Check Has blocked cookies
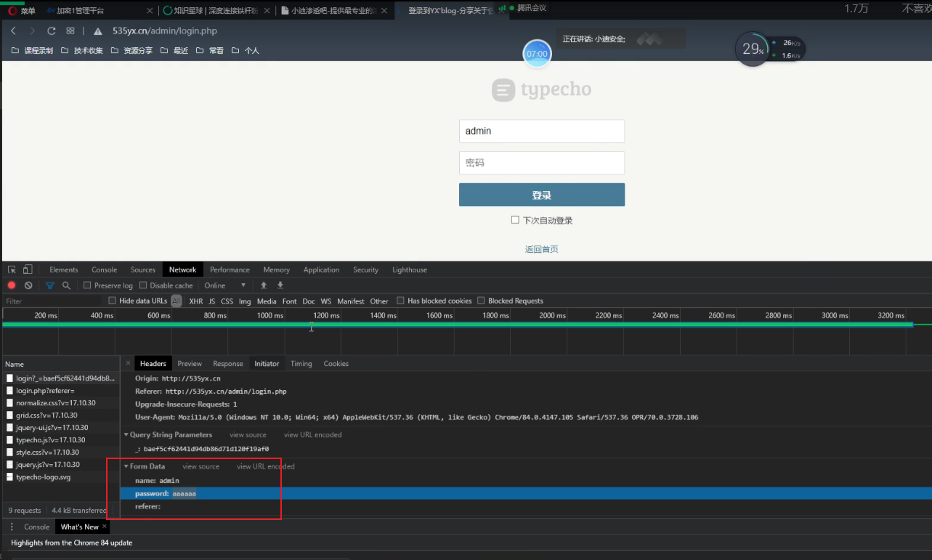This screenshot has height=560, width=932. click(x=400, y=301)
